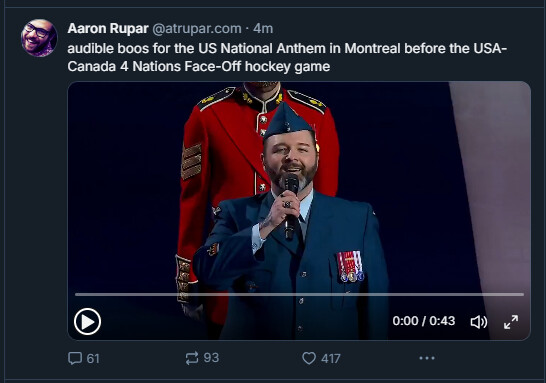Image resolution: width=546 pixels, height=383 pixels.
Task: Click the singer in the video frame
Action: point(292,223)
